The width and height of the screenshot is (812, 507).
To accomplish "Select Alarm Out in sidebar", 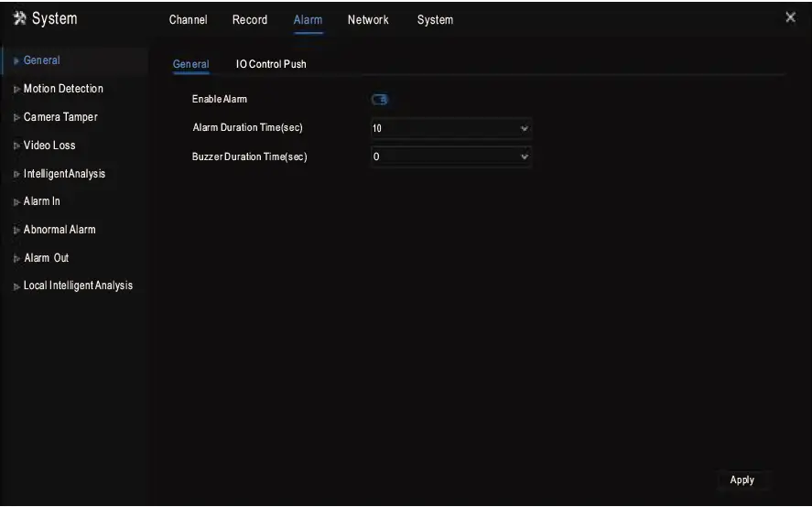I will point(46,258).
